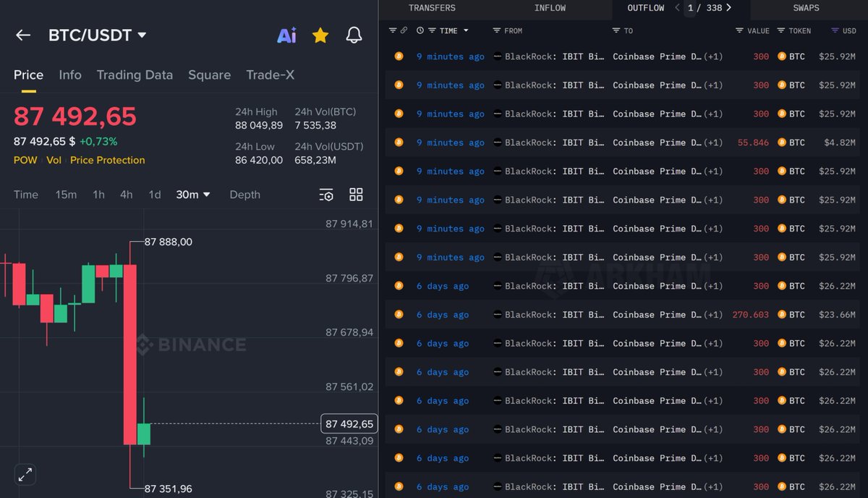Open the Price Protection tag

[108, 160]
